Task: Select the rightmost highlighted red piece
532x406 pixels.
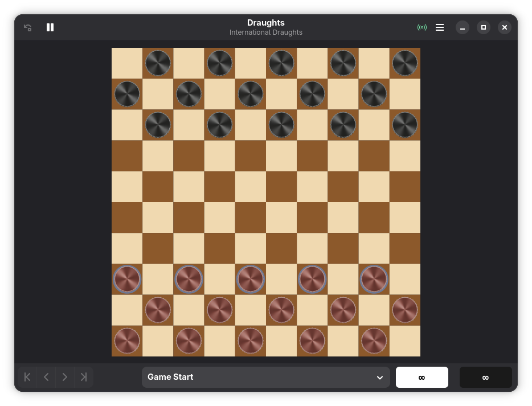Action: pyautogui.click(x=374, y=279)
